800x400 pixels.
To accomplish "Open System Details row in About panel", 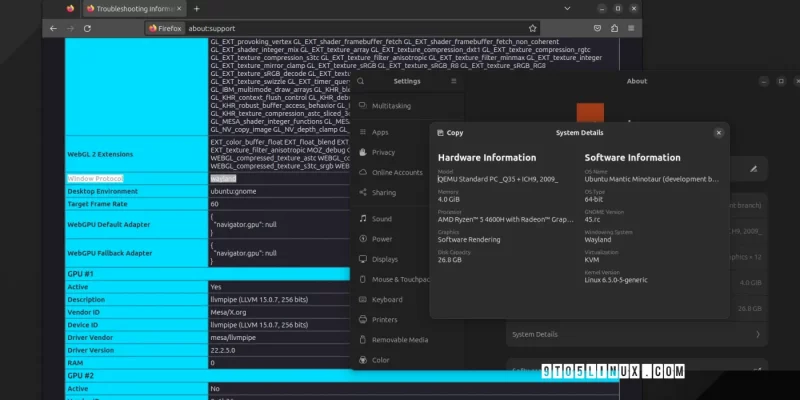I will pos(637,334).
